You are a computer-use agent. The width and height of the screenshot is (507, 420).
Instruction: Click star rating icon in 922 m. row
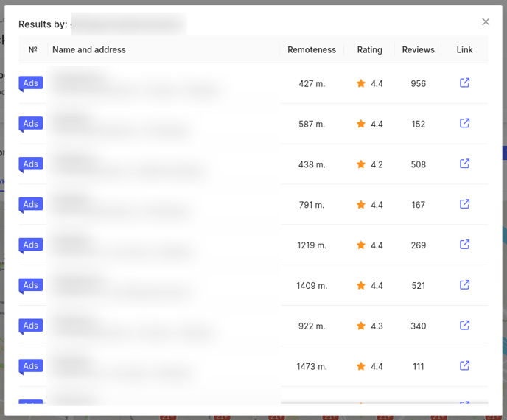361,326
